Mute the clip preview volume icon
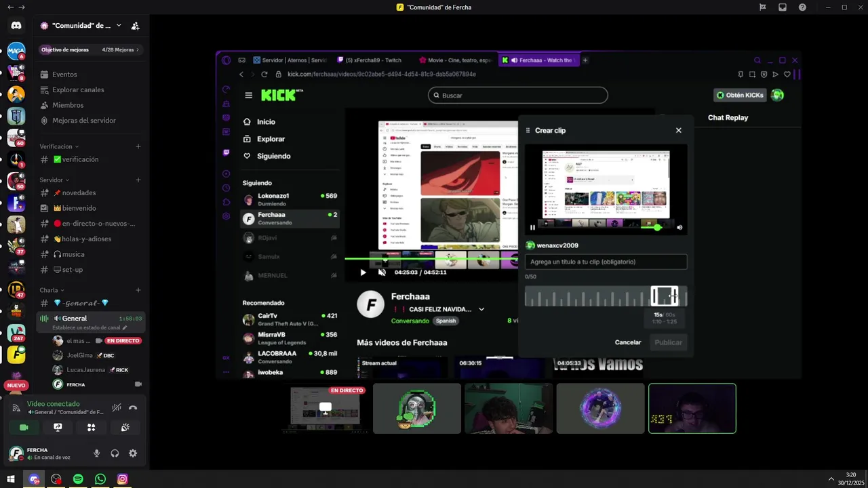This screenshot has height=488, width=868. click(x=679, y=228)
